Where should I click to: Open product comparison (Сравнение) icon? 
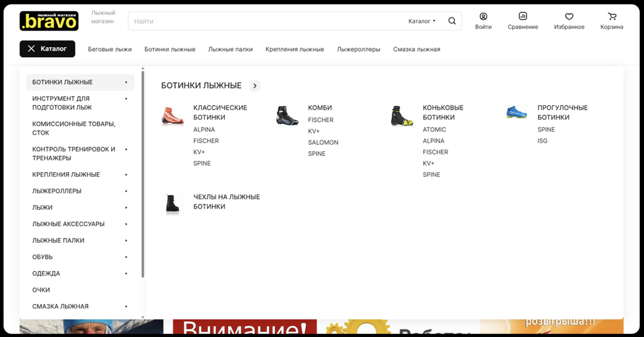523,16
